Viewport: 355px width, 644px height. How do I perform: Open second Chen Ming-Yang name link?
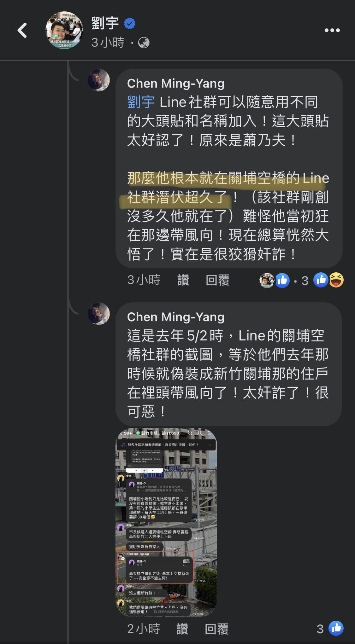176,317
